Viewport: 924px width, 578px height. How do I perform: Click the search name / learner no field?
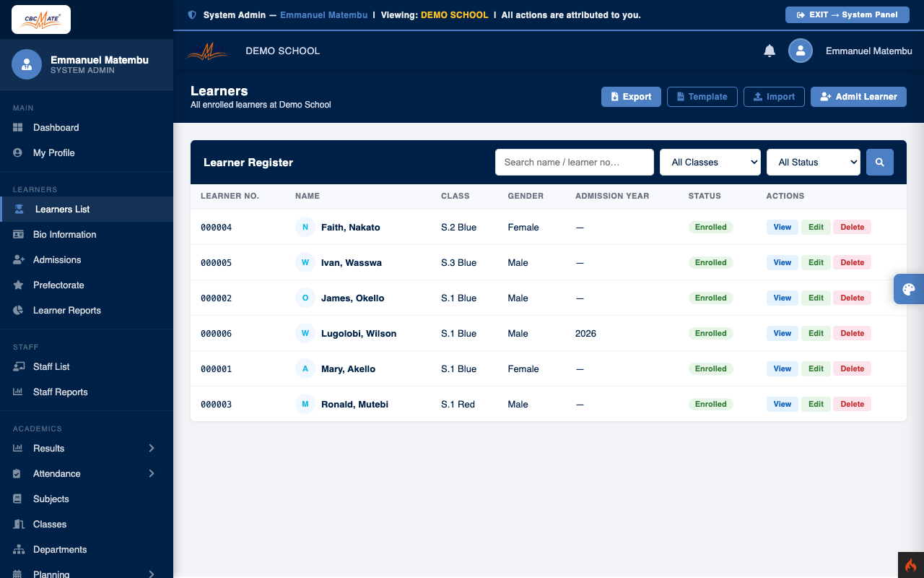(x=575, y=163)
